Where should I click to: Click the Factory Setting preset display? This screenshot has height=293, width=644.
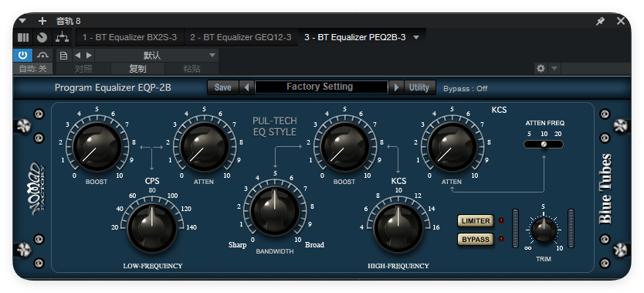tap(321, 87)
